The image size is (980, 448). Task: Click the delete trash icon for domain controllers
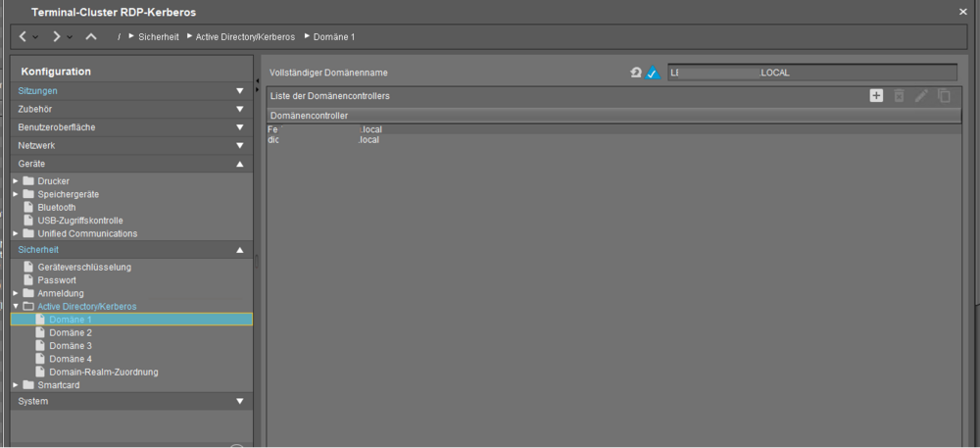pyautogui.click(x=899, y=96)
